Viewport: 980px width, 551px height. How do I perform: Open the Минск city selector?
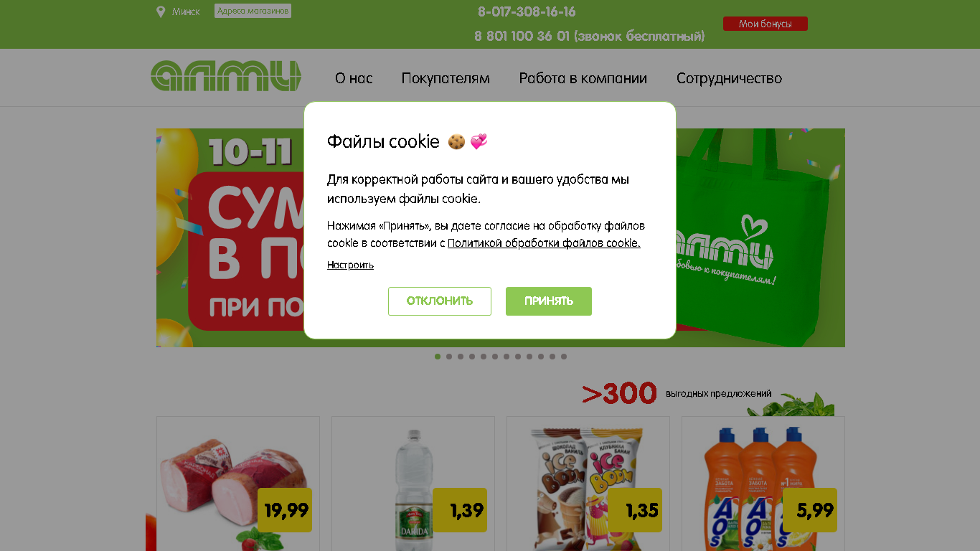[186, 11]
